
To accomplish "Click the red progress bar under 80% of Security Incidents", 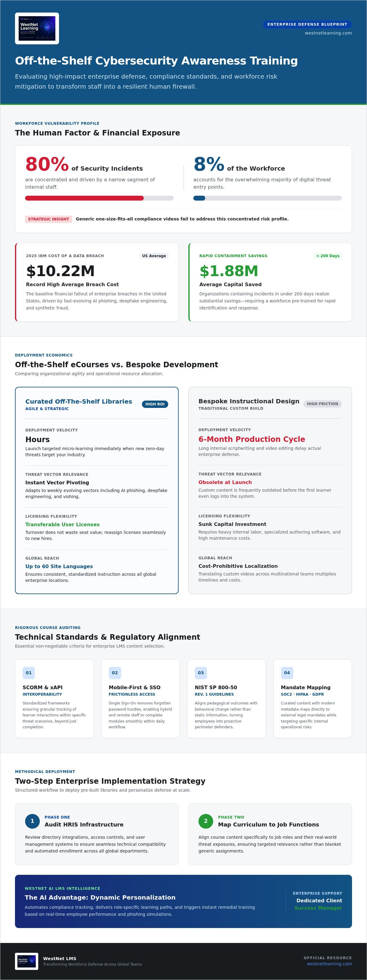I will pos(99,198).
